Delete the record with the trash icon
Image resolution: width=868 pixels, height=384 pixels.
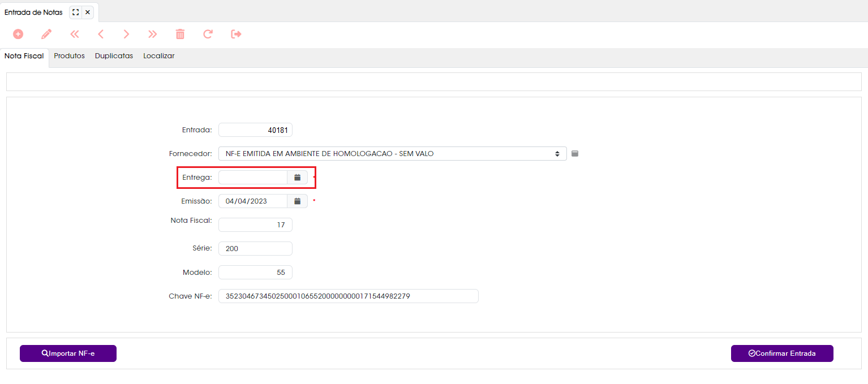coord(180,34)
